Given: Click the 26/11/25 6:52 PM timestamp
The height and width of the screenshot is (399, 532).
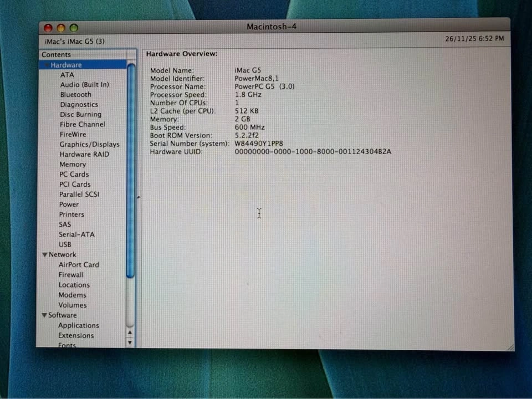Looking at the screenshot, I should (475, 39).
